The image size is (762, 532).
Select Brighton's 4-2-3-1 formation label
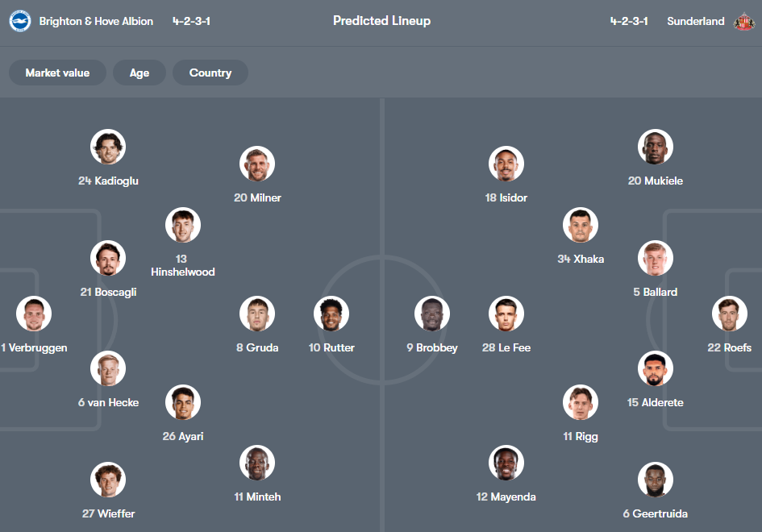tap(191, 21)
